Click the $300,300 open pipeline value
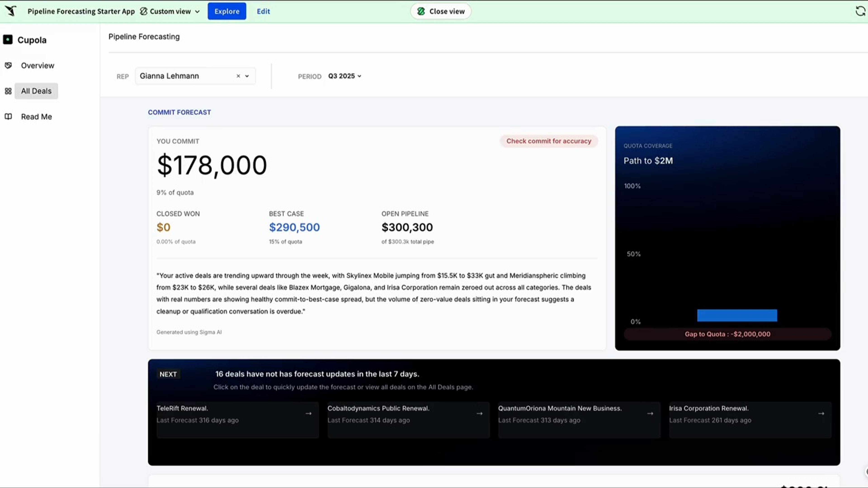Image resolution: width=868 pixels, height=488 pixels. (x=407, y=227)
